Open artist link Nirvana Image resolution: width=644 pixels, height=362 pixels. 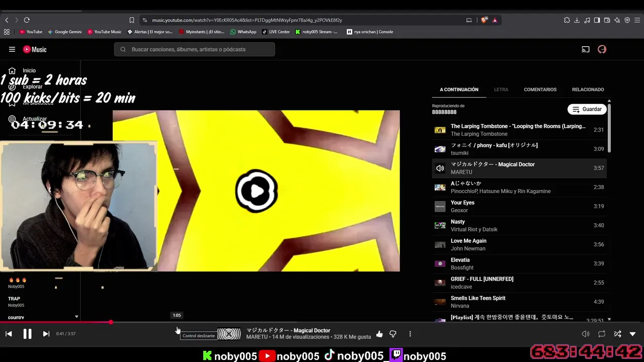[x=460, y=306]
